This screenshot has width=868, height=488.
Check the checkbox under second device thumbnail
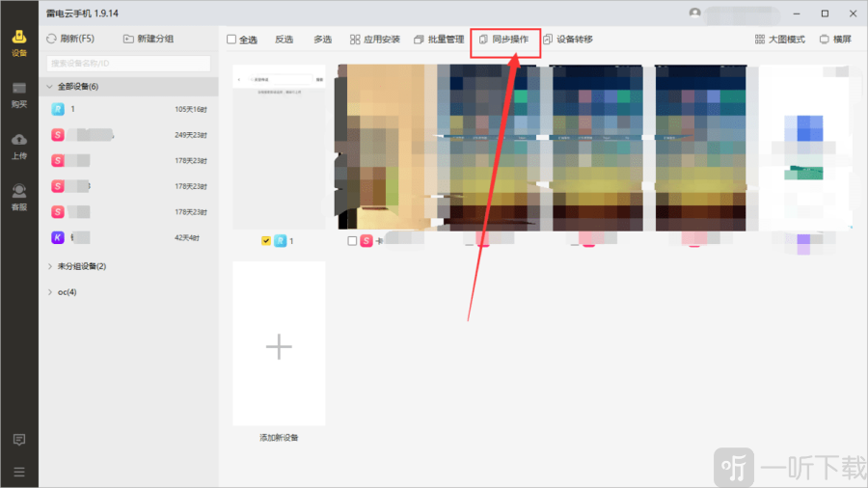pos(352,241)
